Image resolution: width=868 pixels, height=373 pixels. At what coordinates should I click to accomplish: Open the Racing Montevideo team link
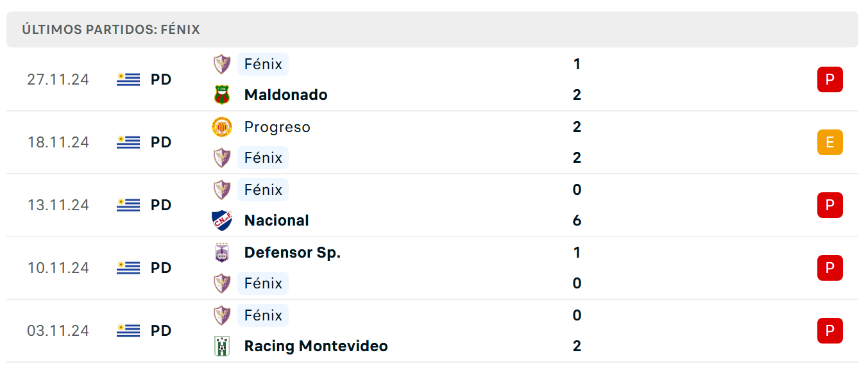pos(316,346)
